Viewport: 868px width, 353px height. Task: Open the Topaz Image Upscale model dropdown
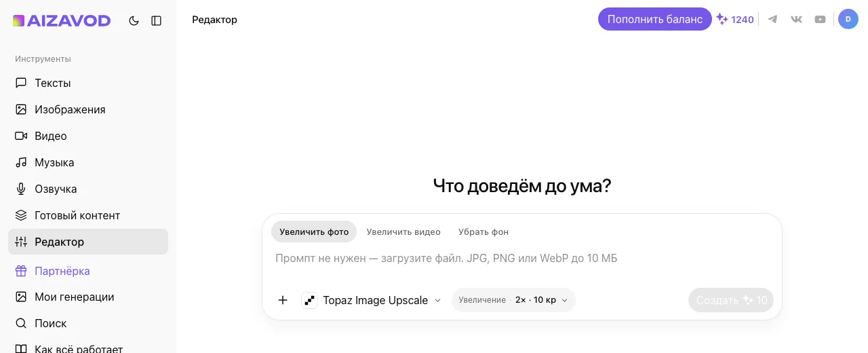coord(372,300)
